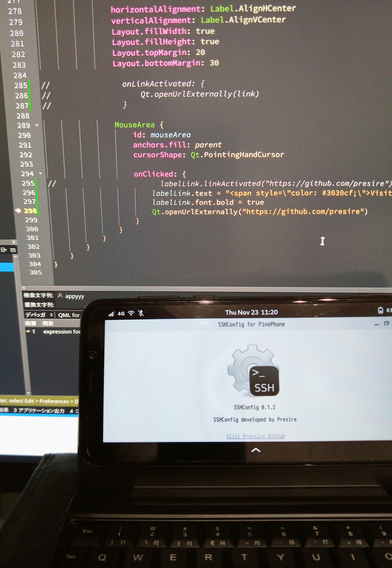Click the Qt.PointingHandCursor code text
The image size is (392, 568).
237,155
